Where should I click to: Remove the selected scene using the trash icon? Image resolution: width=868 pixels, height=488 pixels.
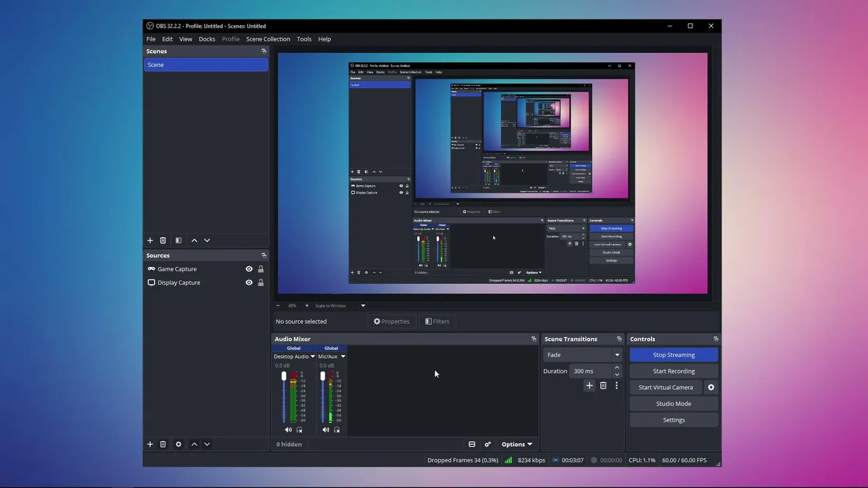click(163, 240)
